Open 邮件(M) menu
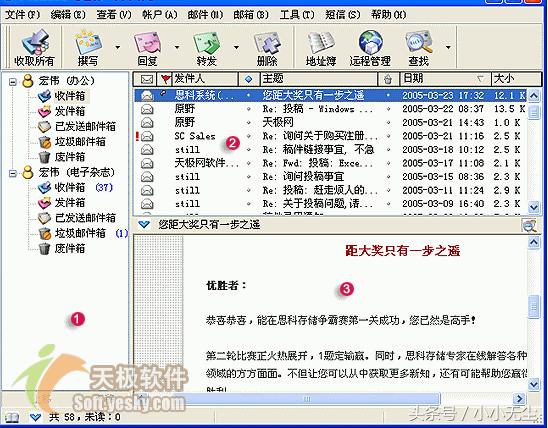 pyautogui.click(x=206, y=15)
